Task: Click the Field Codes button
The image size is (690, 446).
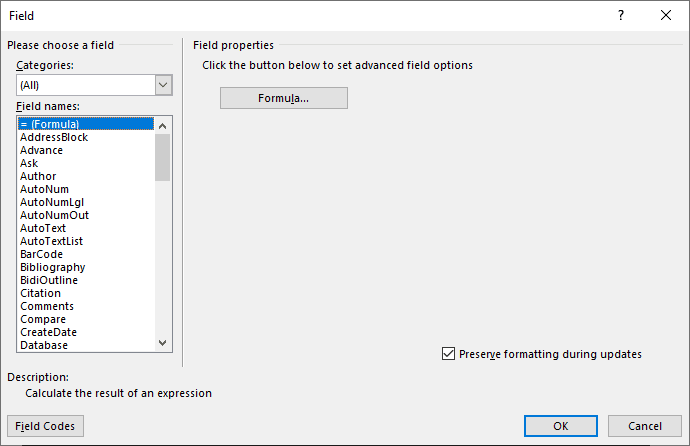Action: pos(45,426)
